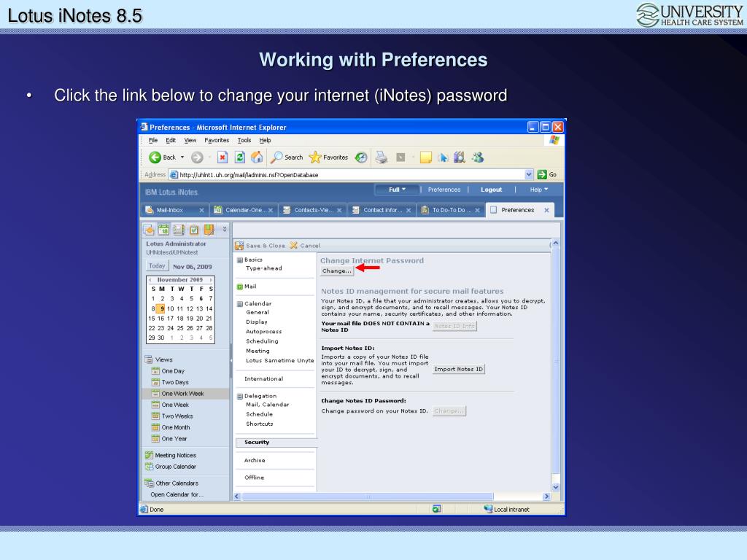Select International preferences item
The height and width of the screenshot is (560, 747).
click(x=264, y=379)
